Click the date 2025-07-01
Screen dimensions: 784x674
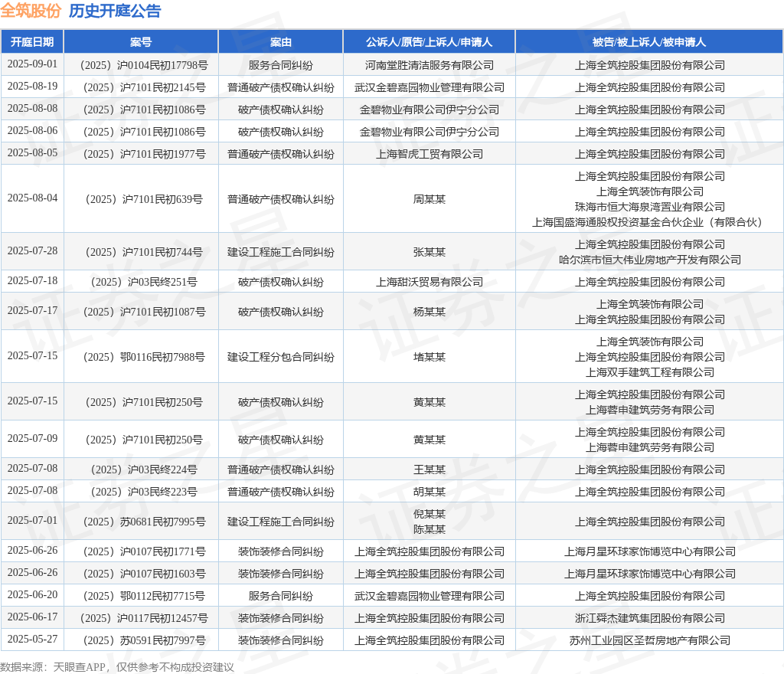32,521
